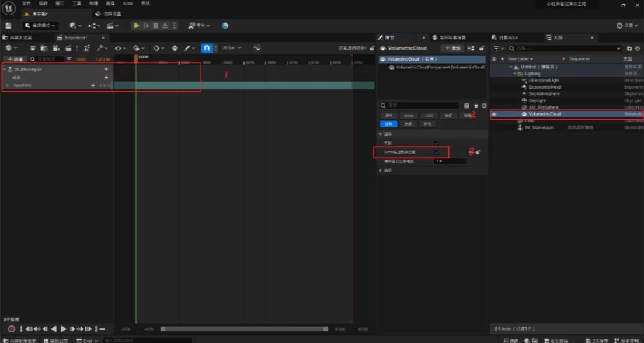Image resolution: width=644 pixels, height=343 pixels.
Task: Open the Sequencer world globe dropdown
Action: 11,48
